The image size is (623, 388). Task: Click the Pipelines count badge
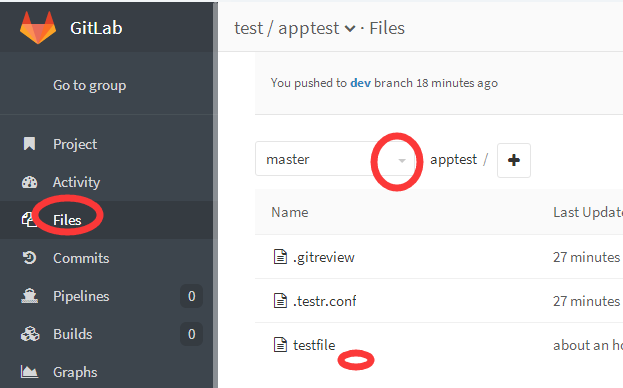coord(192,296)
